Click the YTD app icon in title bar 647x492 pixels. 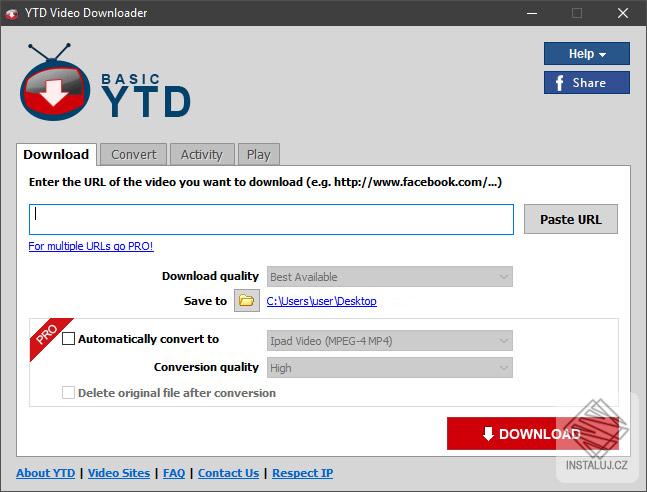click(11, 14)
